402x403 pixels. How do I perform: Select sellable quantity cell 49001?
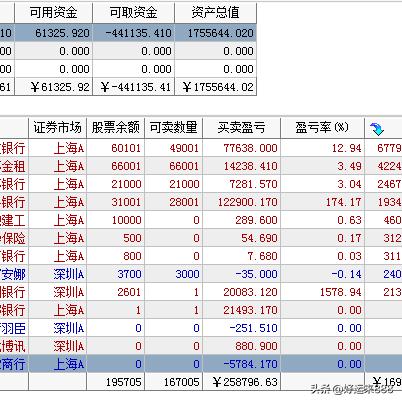pyautogui.click(x=173, y=148)
